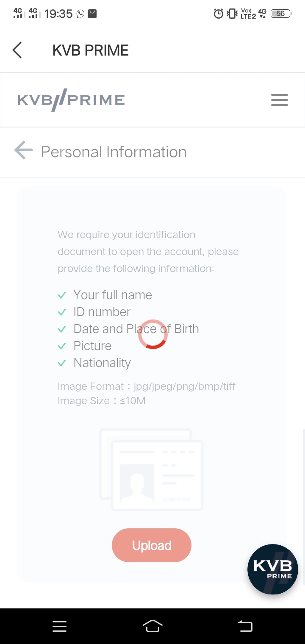The height and width of the screenshot is (644, 305).
Task: Tap the checkmark next to Your full name
Action: coord(62,295)
